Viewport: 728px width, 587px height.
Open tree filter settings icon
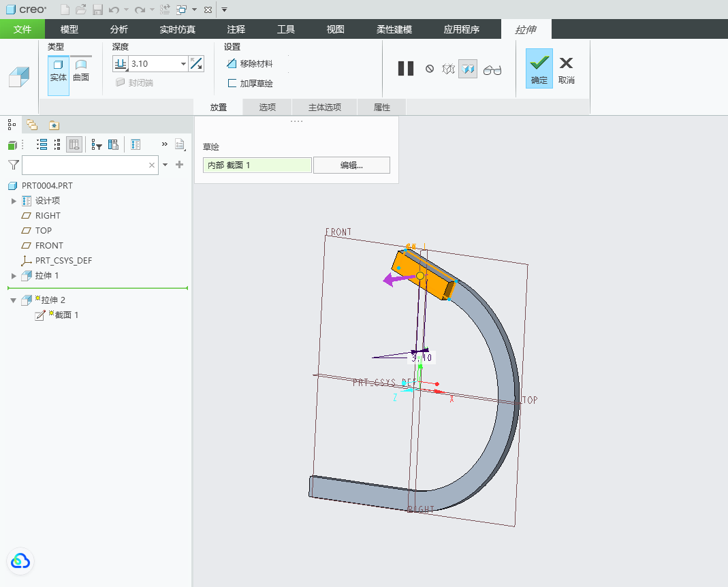pos(97,145)
